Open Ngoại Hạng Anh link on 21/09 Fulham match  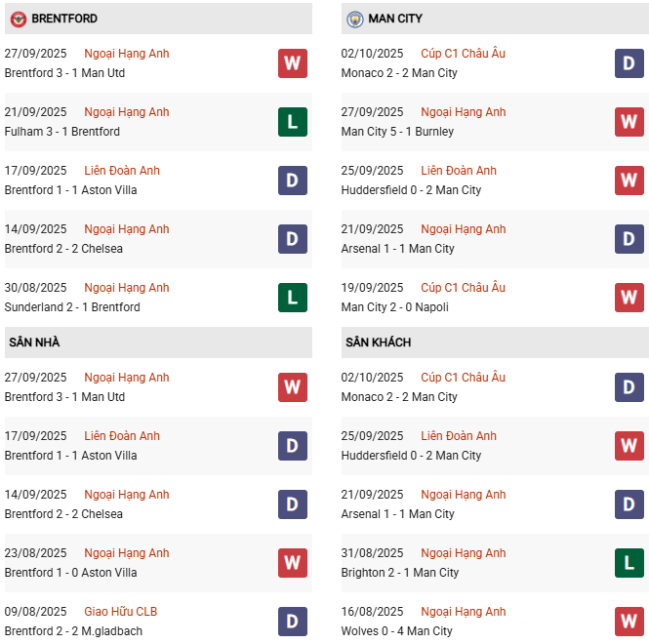[x=127, y=112]
